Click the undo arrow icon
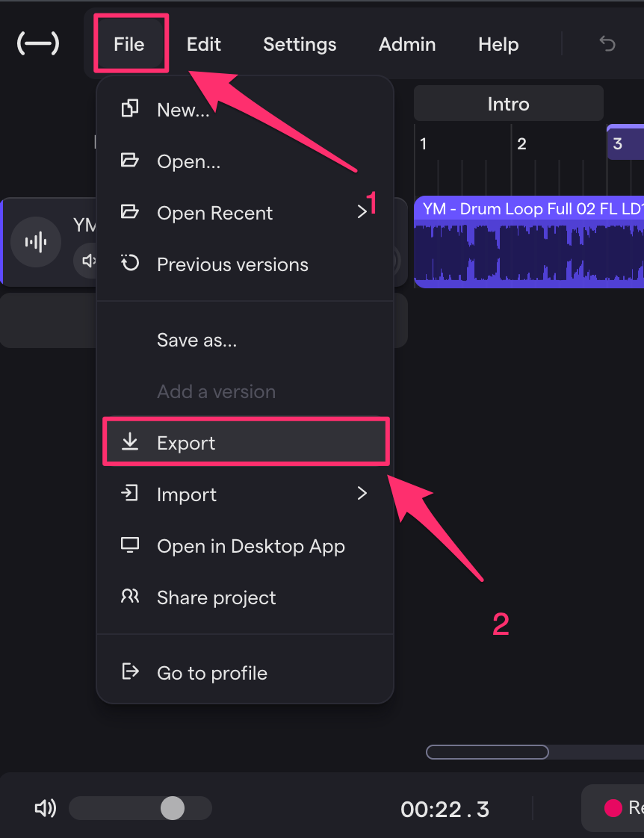The height and width of the screenshot is (838, 644). coord(607,44)
